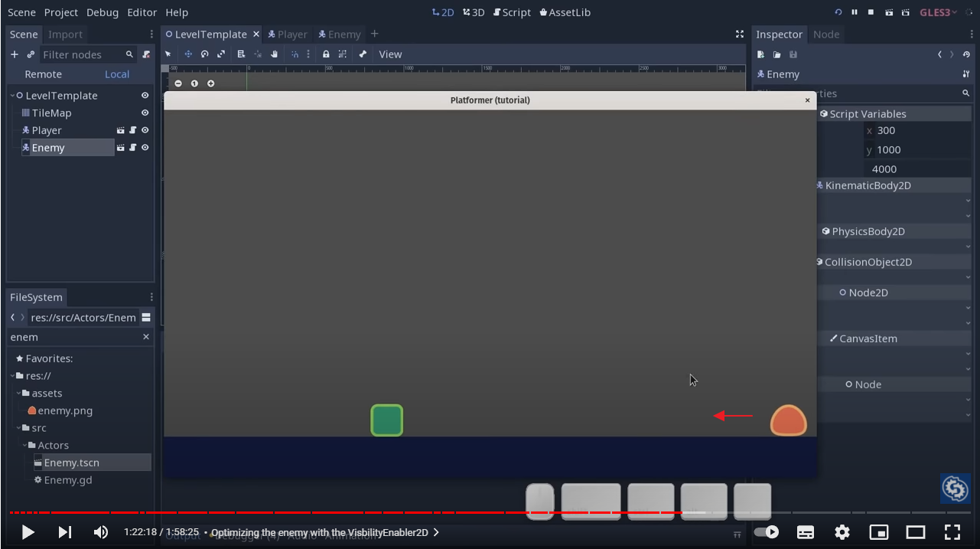
Task: Toggle YouTube autoplay switch
Action: point(766,532)
